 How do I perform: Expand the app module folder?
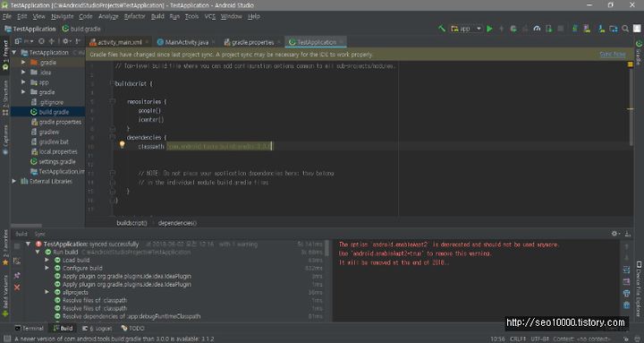tap(23, 81)
